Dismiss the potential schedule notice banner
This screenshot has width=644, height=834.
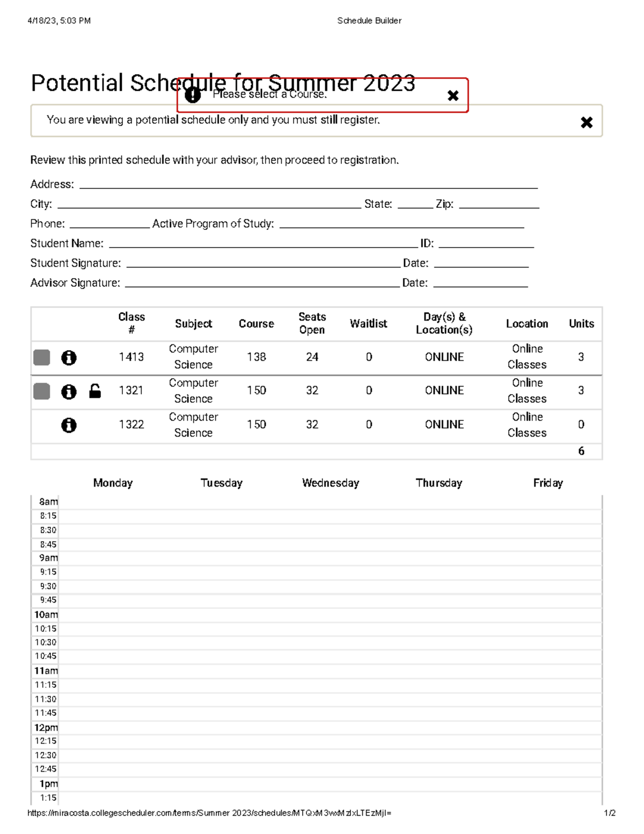tap(587, 122)
